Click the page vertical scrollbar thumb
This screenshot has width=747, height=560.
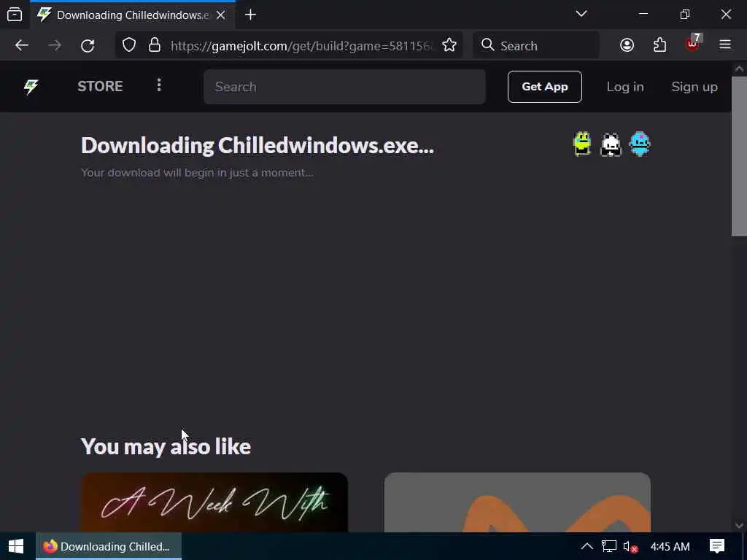(x=739, y=156)
